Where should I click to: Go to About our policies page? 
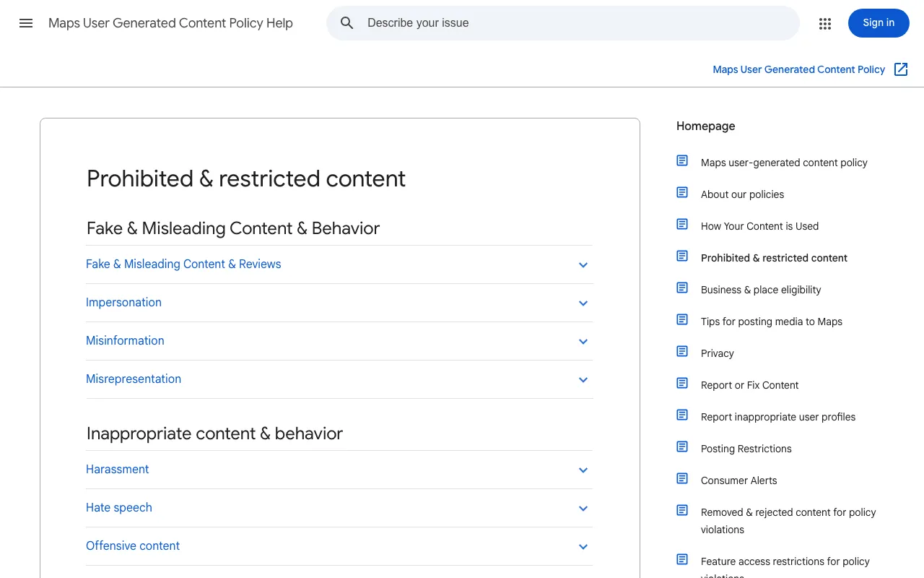742,194
